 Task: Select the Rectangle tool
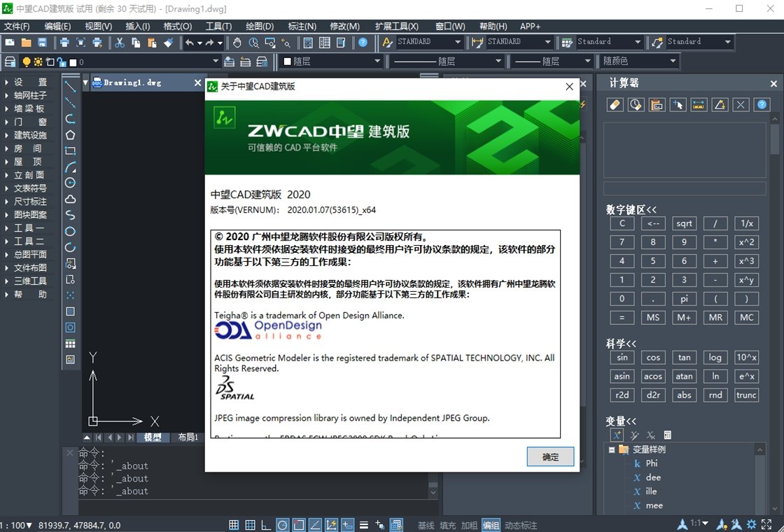click(x=71, y=150)
